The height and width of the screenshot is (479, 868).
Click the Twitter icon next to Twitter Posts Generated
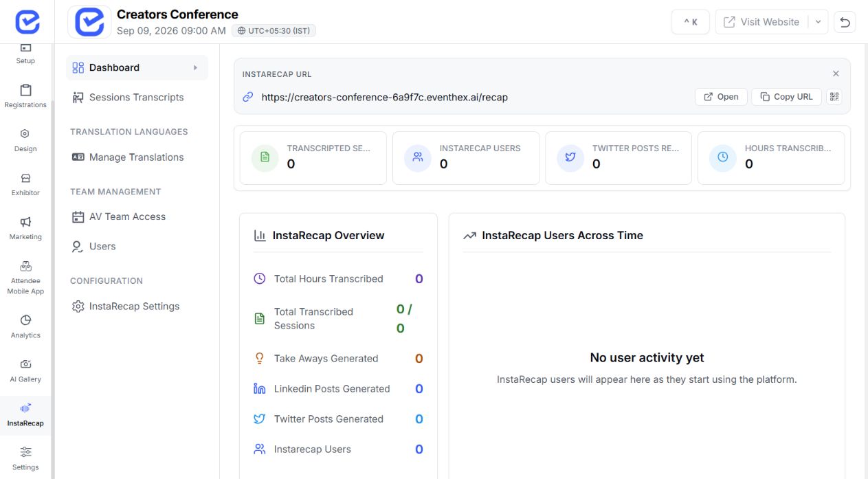point(259,419)
